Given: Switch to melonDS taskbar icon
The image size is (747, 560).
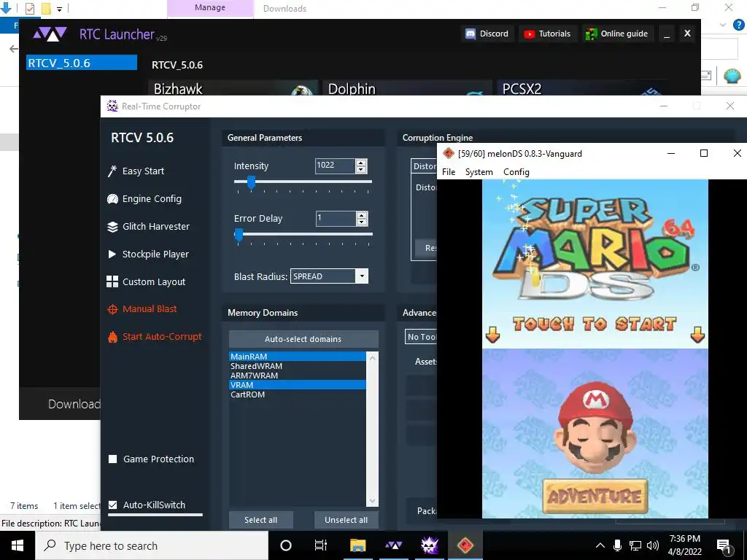Looking at the screenshot, I should point(465,545).
